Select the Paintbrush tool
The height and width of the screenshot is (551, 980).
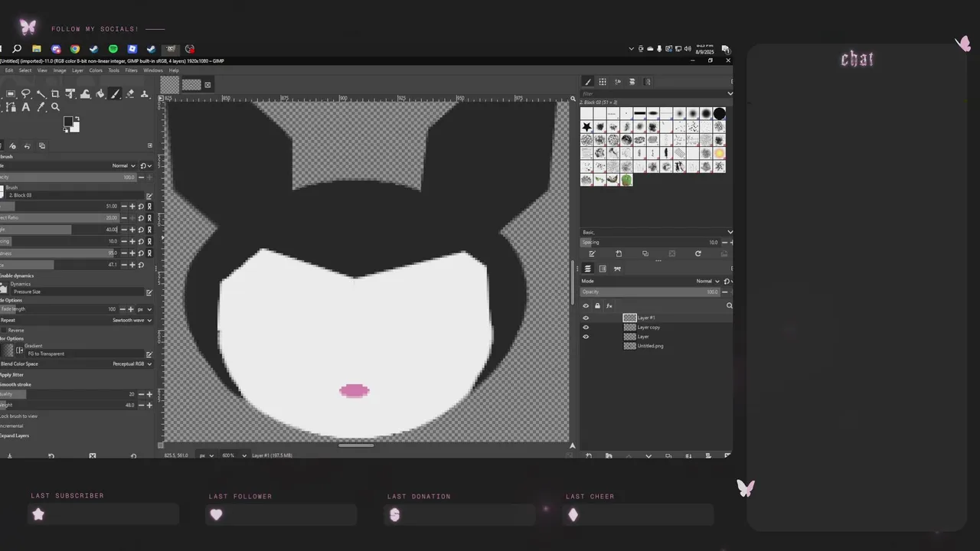point(115,93)
